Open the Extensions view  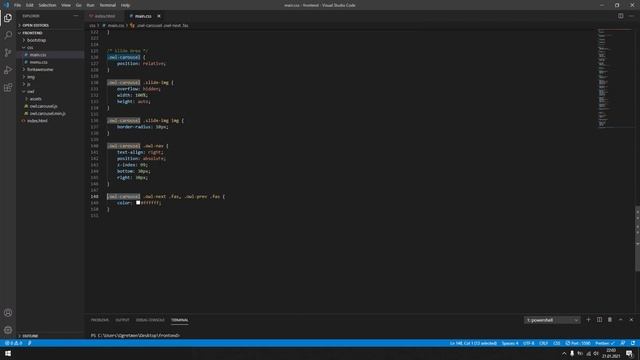coord(8,88)
